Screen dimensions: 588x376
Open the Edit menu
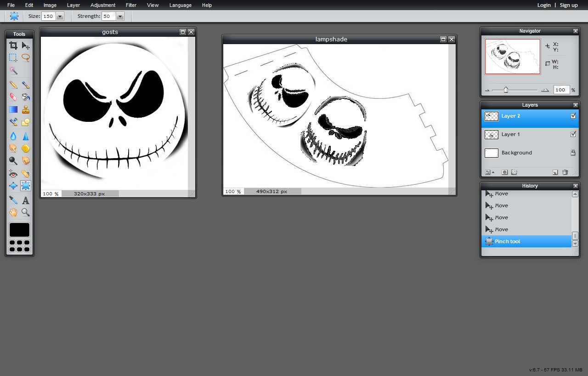coord(29,5)
